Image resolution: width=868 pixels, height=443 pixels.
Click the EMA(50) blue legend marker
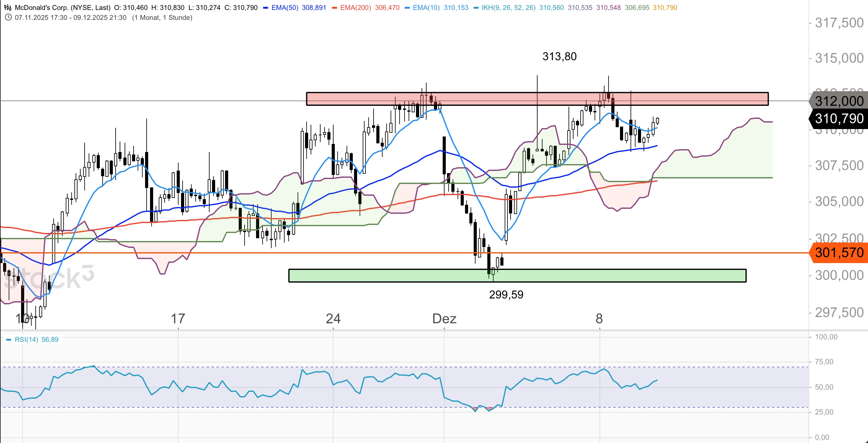click(266, 8)
